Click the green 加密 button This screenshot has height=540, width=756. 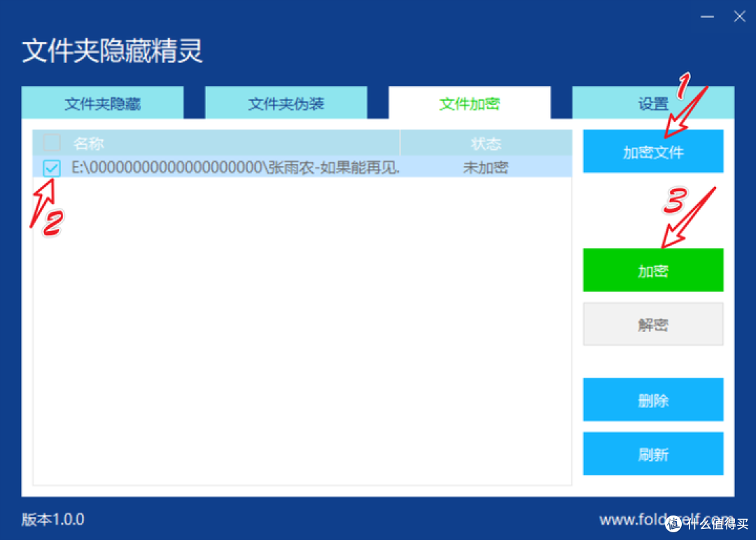tap(653, 270)
